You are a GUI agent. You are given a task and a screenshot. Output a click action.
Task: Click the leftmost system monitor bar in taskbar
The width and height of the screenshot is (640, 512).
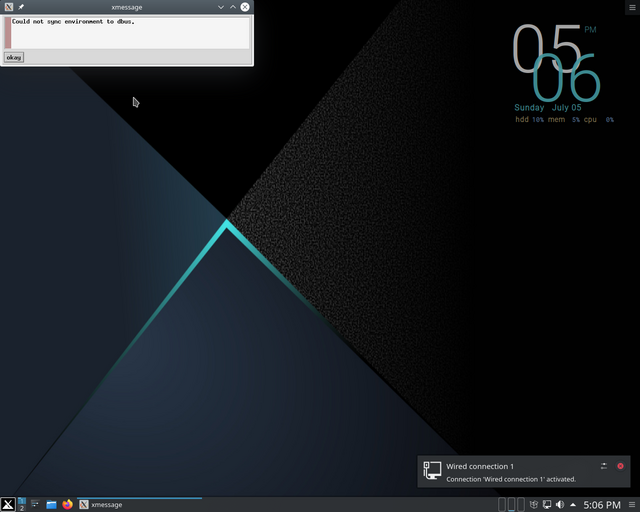click(x=502, y=505)
